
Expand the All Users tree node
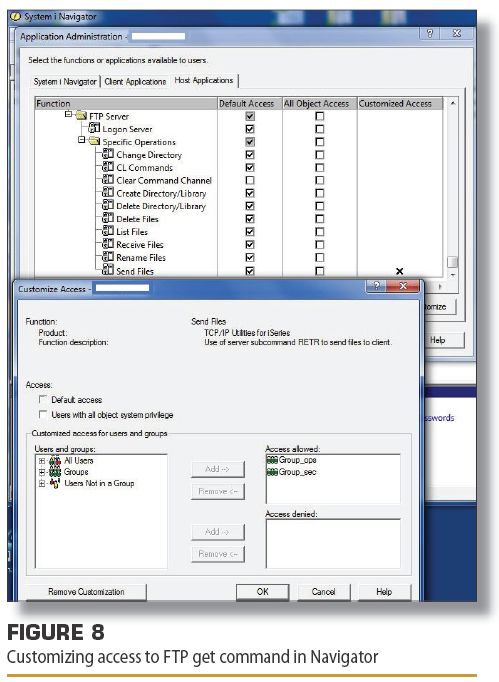click(42, 461)
